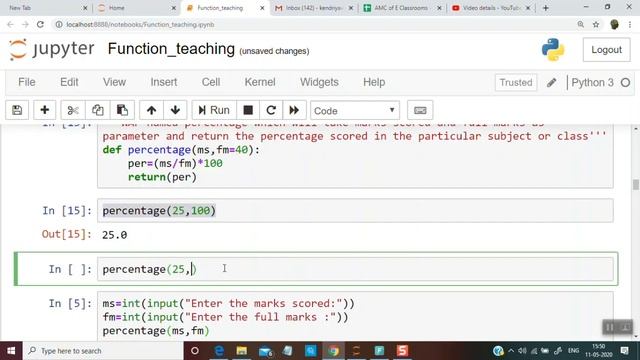Open the View menu
This screenshot has height=360, width=640.
point(114,82)
